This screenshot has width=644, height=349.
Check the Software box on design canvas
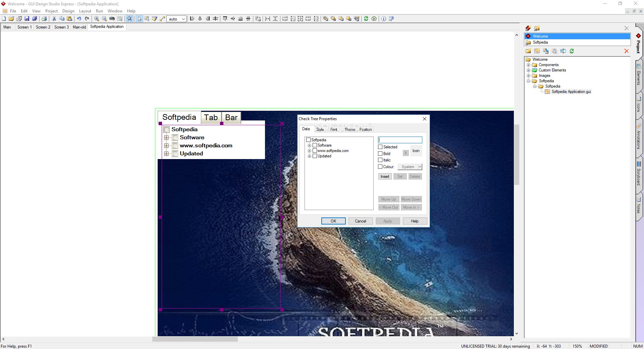click(175, 138)
